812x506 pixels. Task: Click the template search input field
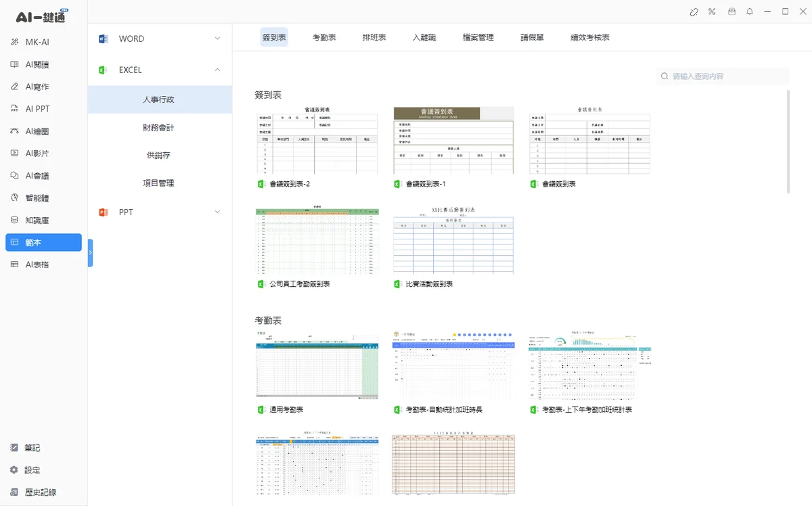pos(723,76)
